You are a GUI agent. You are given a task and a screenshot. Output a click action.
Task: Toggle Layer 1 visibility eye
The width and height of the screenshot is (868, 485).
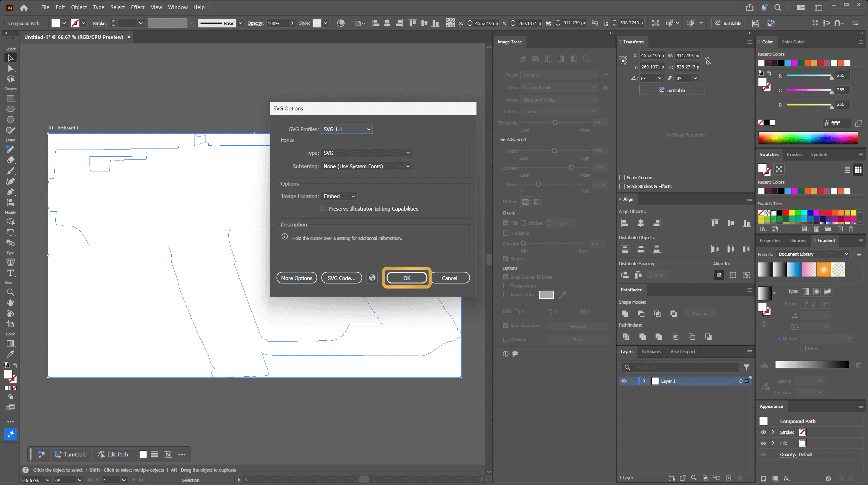click(x=624, y=381)
